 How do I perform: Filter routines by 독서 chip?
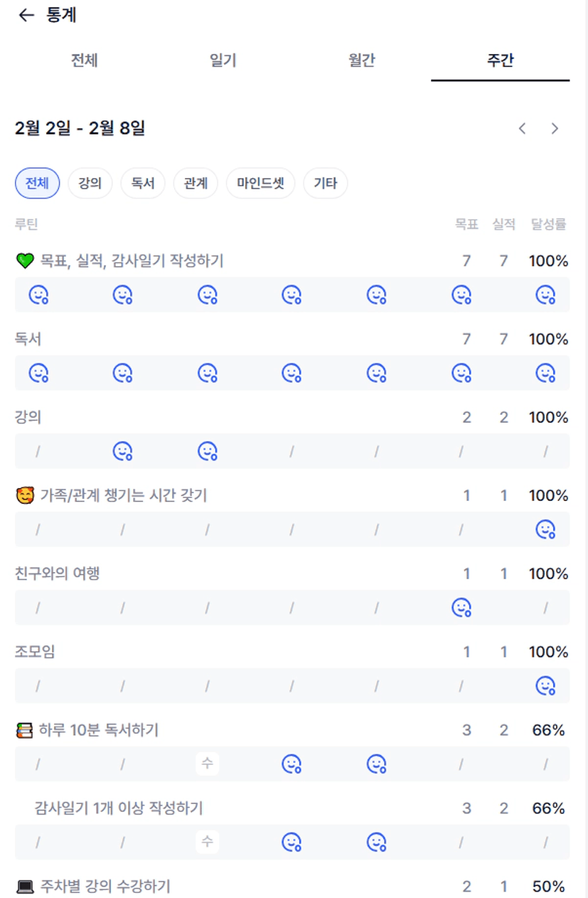[x=143, y=184]
